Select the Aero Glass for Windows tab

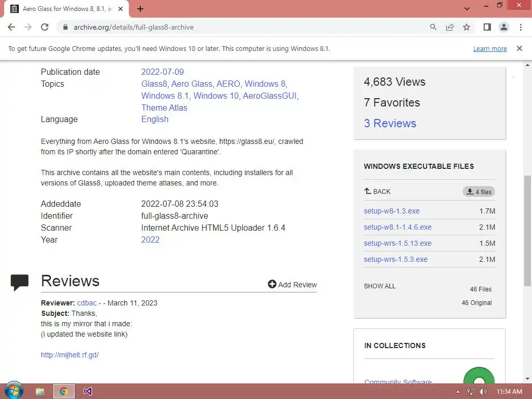coord(66,9)
